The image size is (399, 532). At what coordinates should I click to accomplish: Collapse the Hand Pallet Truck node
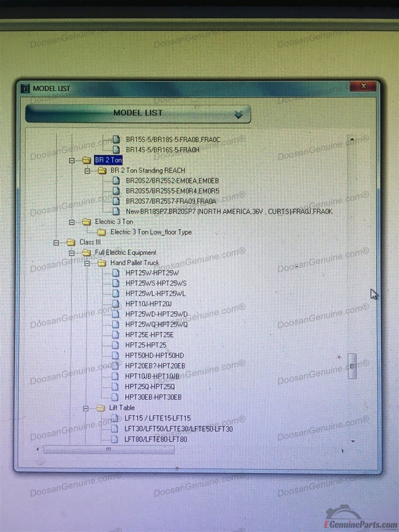(87, 263)
